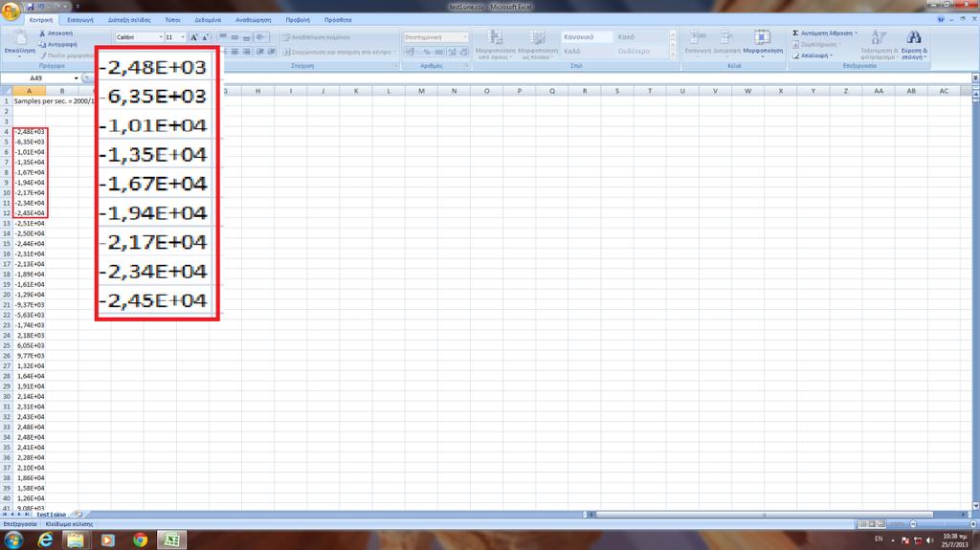This screenshot has height=550, width=980.
Task: Switch to Διάταξη σελίδας ribbon tab
Action: point(129,20)
